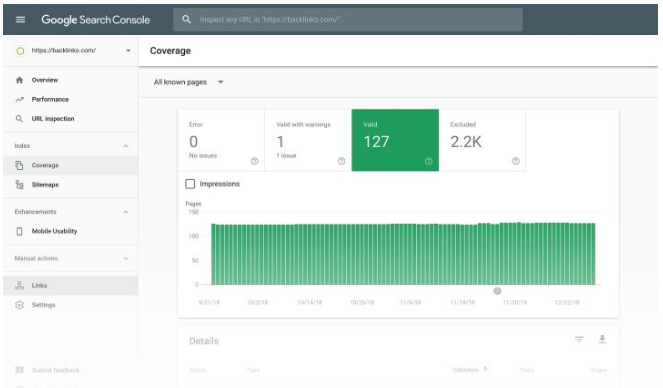Image resolution: width=663 pixels, height=388 pixels.
Task: Expand the Manual actions section chevron
Action: click(x=126, y=258)
